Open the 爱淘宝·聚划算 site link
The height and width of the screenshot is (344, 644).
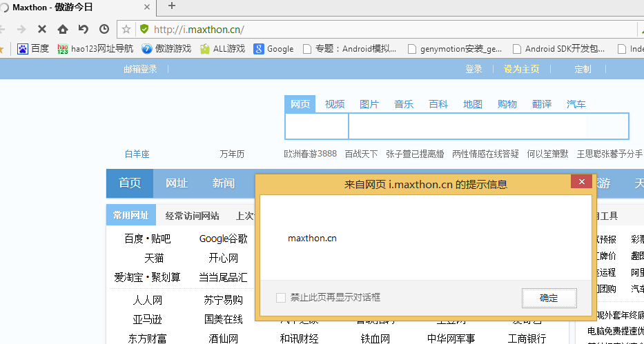148,277
